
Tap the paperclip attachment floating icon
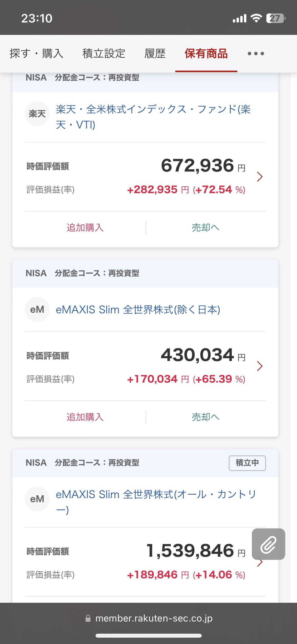268,544
